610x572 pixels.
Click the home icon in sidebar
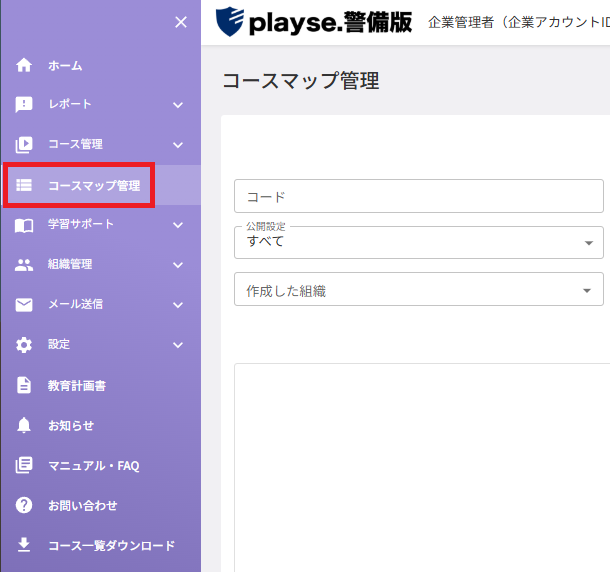(24, 65)
